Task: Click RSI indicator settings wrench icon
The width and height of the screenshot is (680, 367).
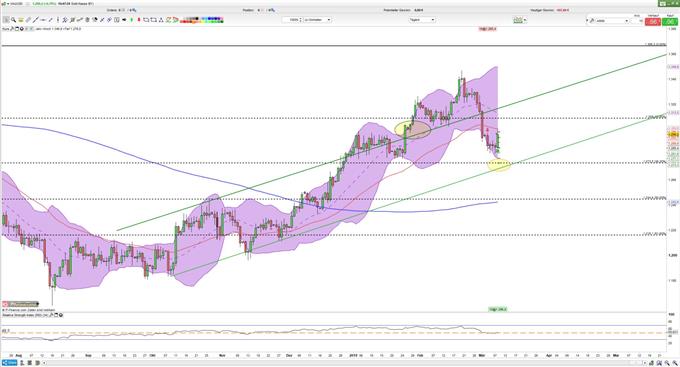Action: coord(51,315)
